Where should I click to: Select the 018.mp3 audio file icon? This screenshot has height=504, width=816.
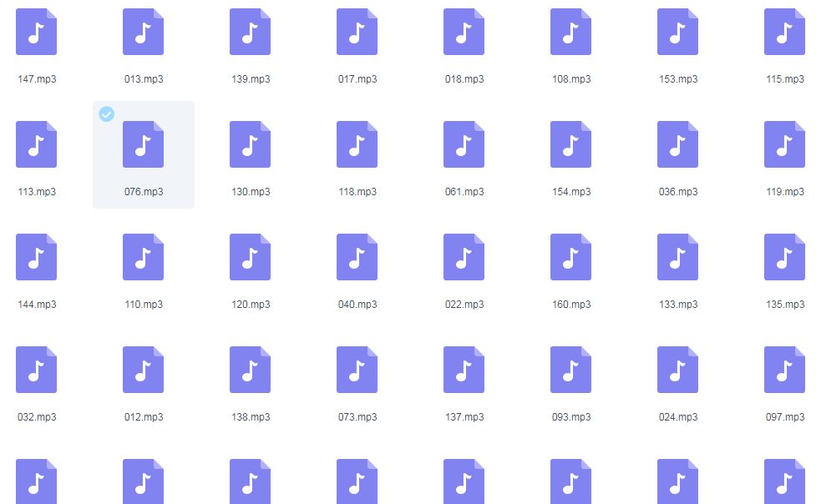464,32
